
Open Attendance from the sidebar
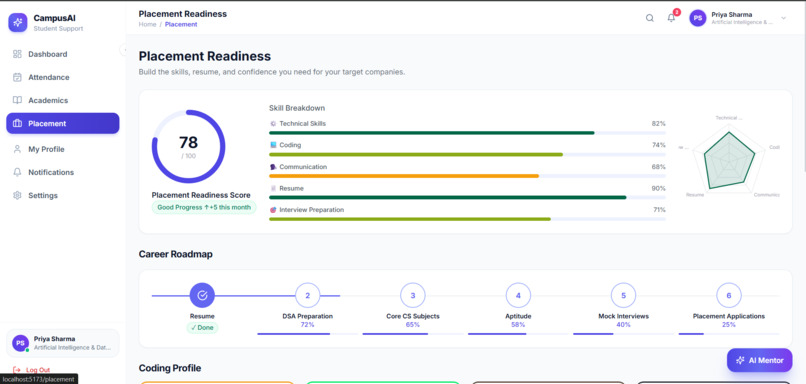63,77
